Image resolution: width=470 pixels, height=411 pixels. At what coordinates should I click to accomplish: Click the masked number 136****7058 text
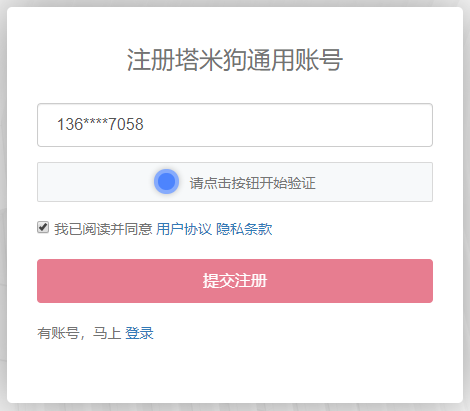[100, 124]
